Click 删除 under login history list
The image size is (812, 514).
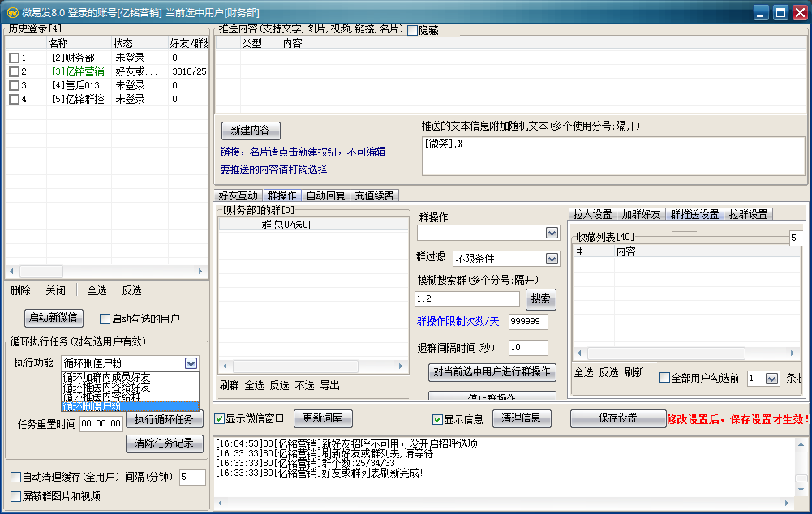[21, 291]
